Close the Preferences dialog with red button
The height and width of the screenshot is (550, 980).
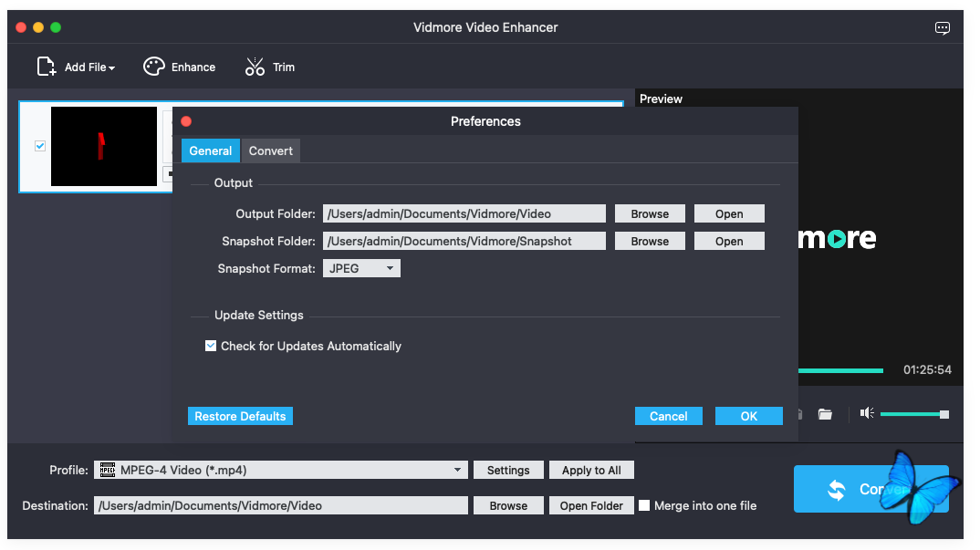[x=186, y=121]
